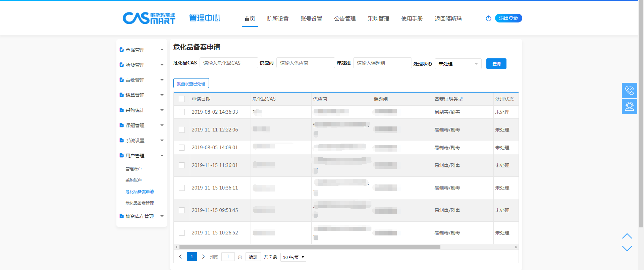
Task: Click the CASMART logo
Action: pyautogui.click(x=149, y=18)
